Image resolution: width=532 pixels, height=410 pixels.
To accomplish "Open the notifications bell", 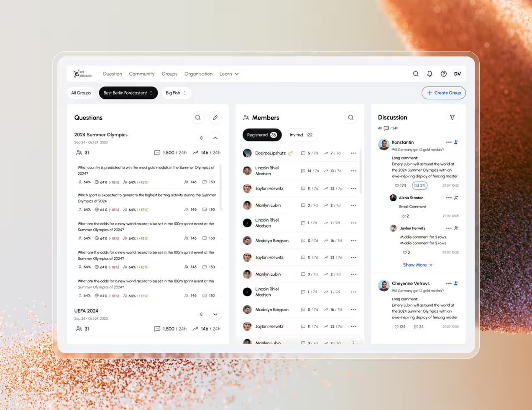I will (x=430, y=74).
